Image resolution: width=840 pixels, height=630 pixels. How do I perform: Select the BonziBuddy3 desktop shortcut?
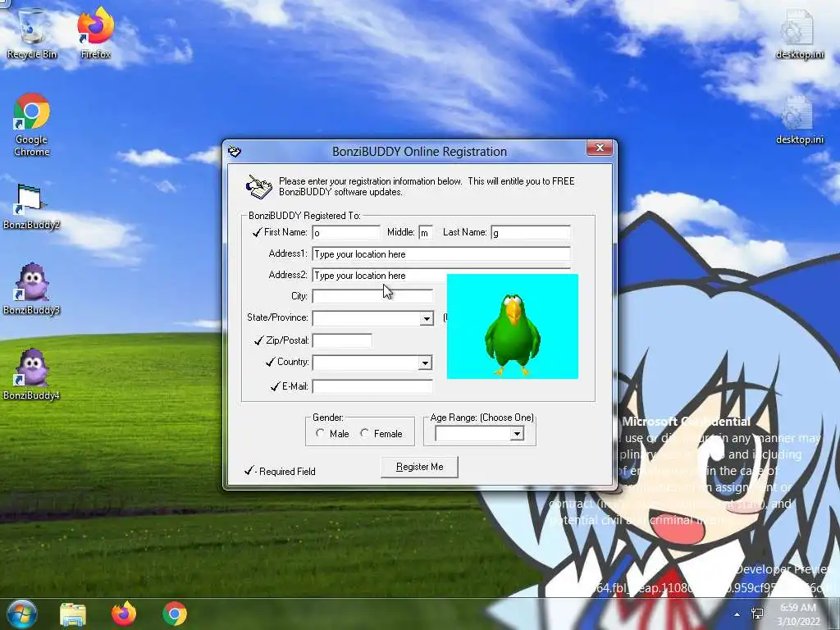[x=32, y=290]
